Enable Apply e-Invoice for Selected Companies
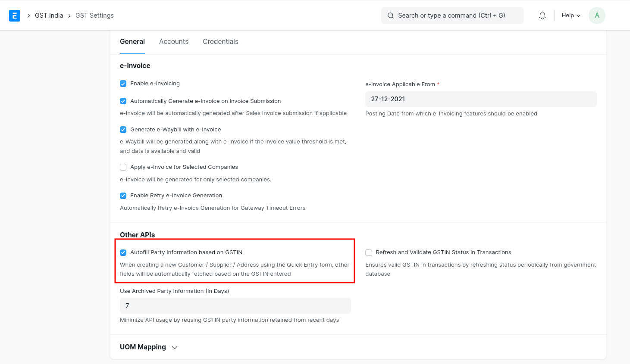Viewport: 630px width, 364px height. coord(123,167)
